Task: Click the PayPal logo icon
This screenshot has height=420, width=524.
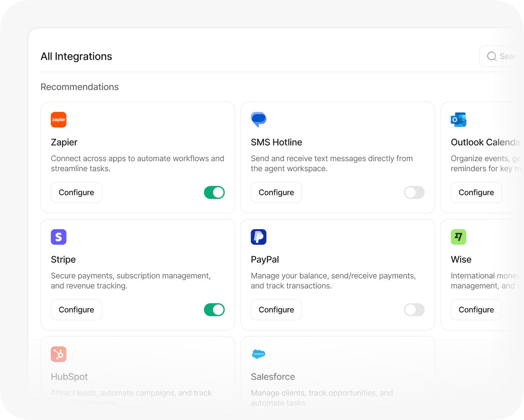Action: point(259,237)
